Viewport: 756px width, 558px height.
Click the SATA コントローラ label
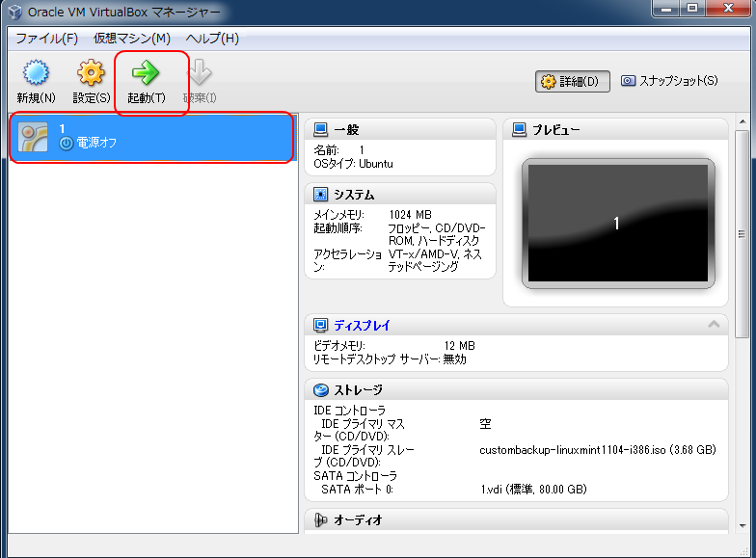[x=355, y=476]
